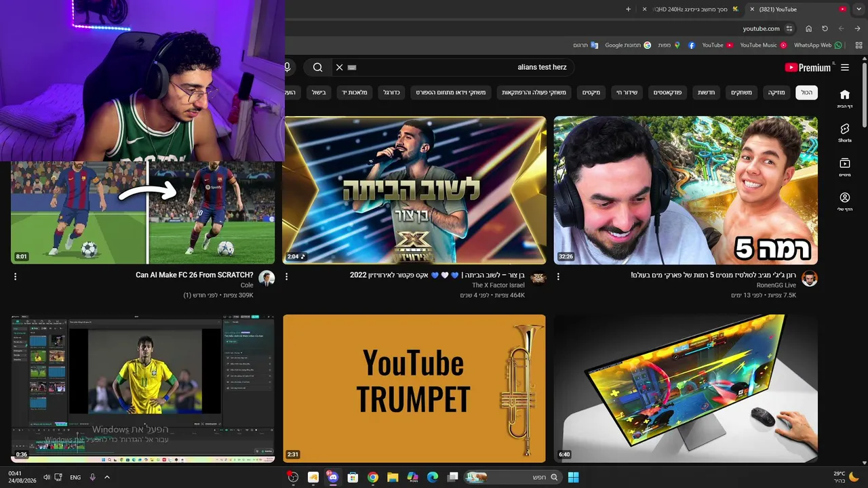Submit search with magnifier button

317,68
